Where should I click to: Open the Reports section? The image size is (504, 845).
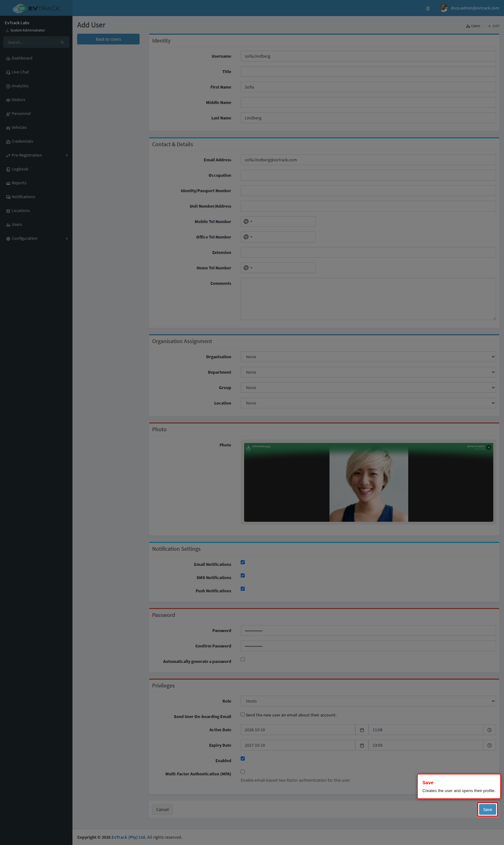click(36, 183)
